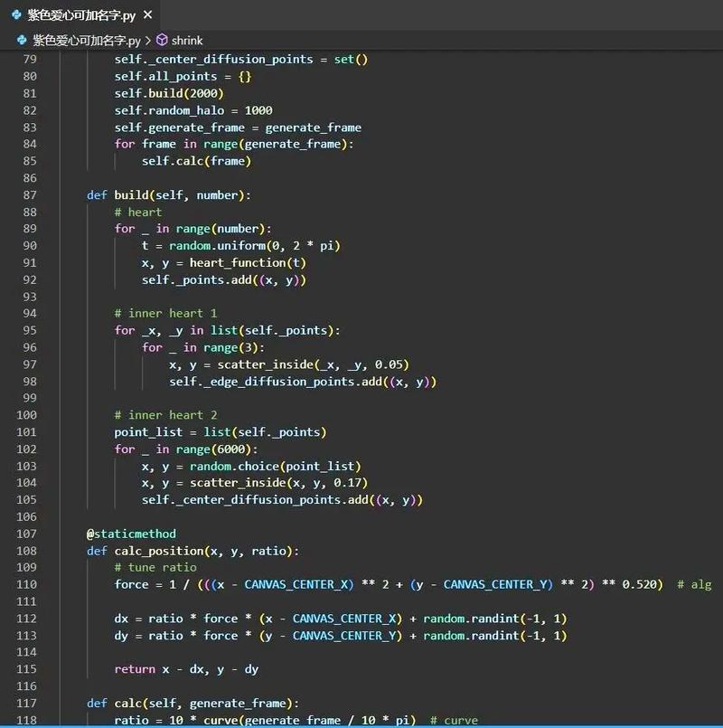
Task: Click the function name build on line 87
Action: click(x=134, y=194)
